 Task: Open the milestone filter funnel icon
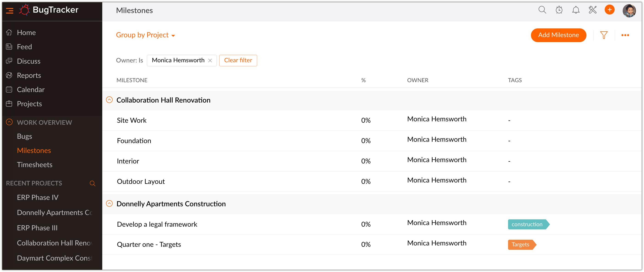[604, 35]
